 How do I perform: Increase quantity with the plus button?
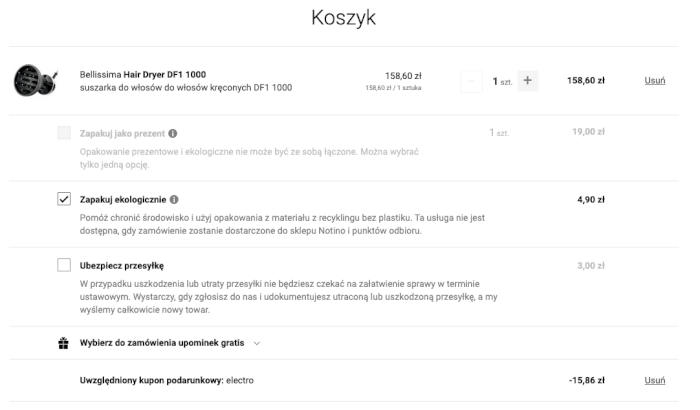tap(528, 81)
